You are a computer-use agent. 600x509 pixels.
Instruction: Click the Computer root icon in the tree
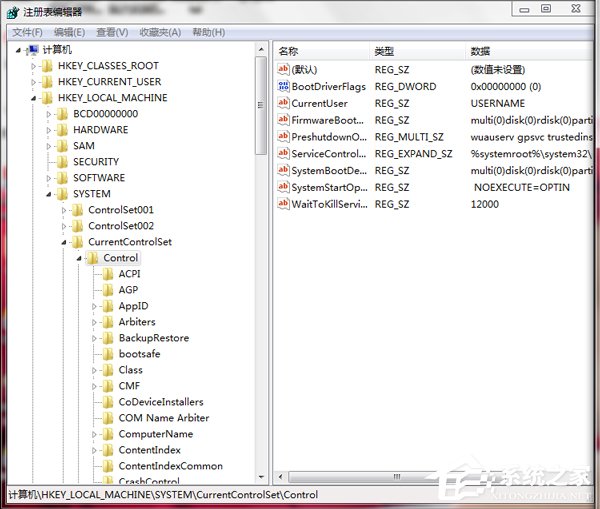[x=33, y=50]
